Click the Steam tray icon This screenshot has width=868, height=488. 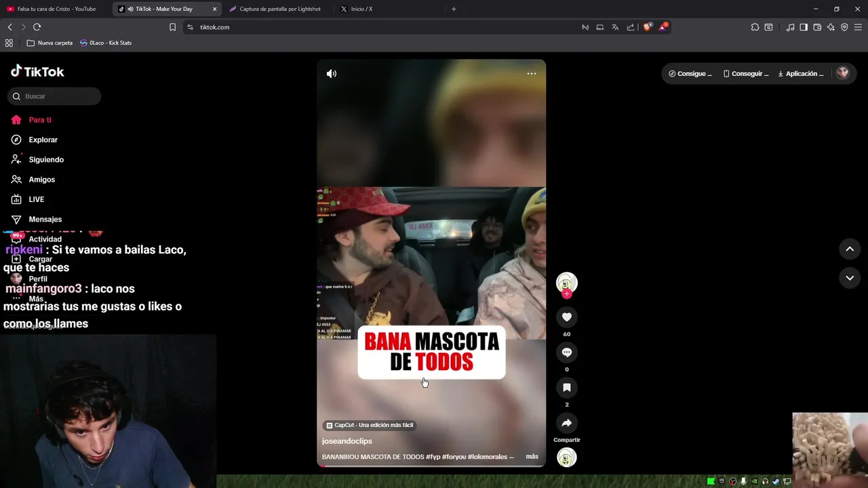pos(776,481)
